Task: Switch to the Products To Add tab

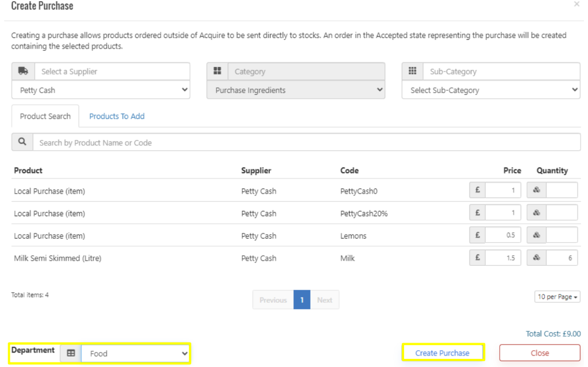Action: pyautogui.click(x=117, y=116)
